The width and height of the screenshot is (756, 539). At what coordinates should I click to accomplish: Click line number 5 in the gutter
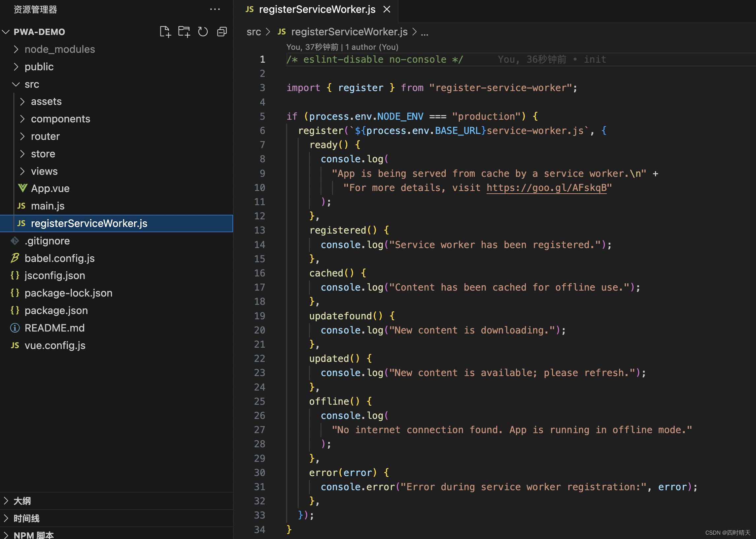pos(262,116)
